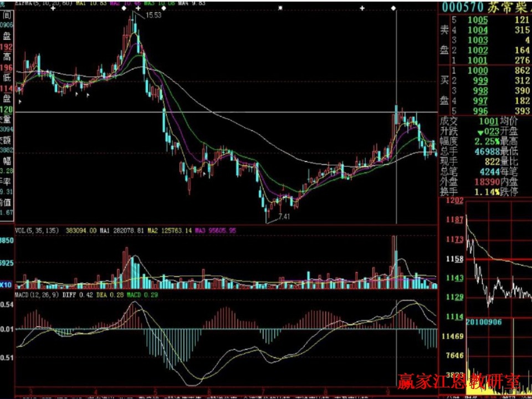
Task: Click the buy-1 price 1000
Action: point(478,70)
